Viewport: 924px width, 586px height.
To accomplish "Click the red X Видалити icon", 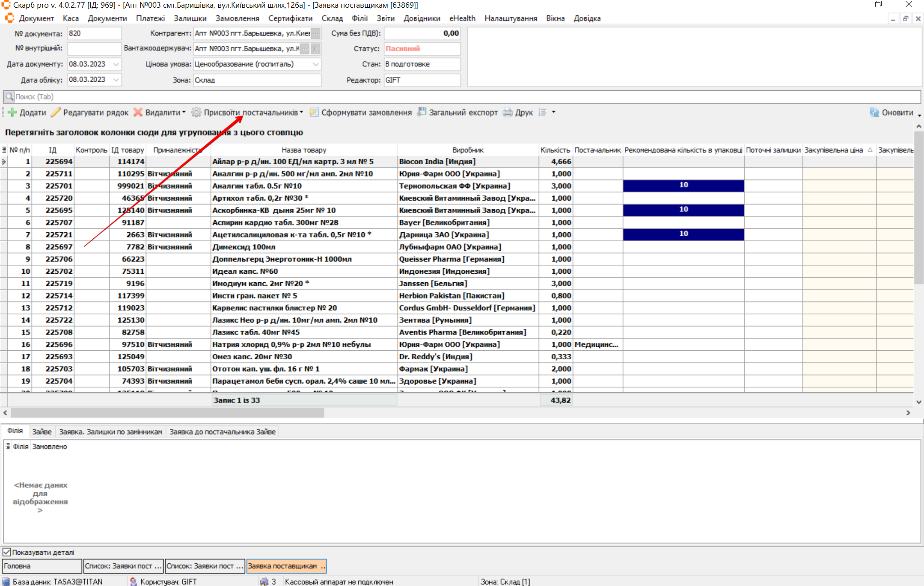I will pos(138,112).
